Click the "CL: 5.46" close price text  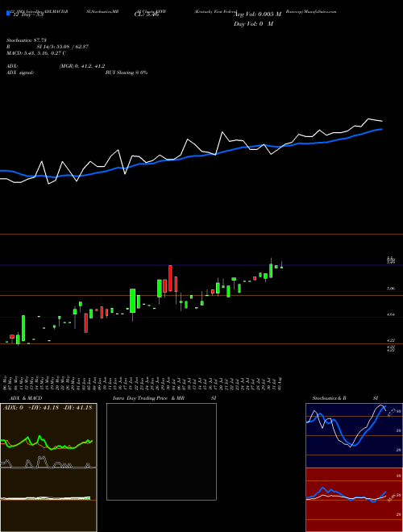point(147,15)
